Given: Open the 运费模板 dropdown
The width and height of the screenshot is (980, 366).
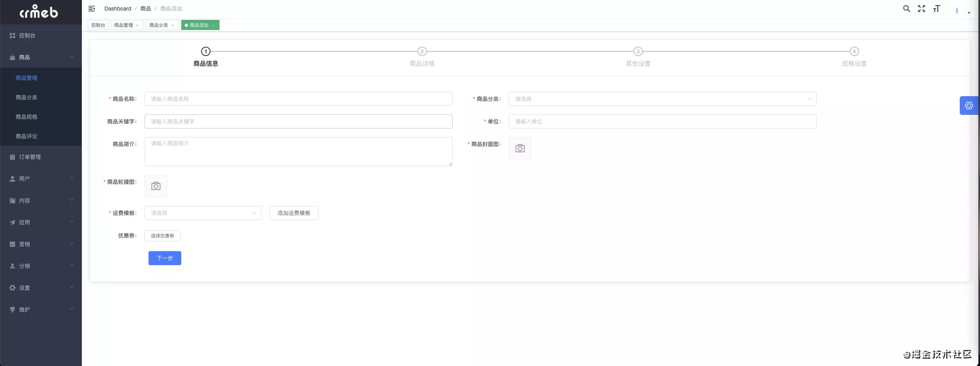Looking at the screenshot, I should tap(202, 213).
